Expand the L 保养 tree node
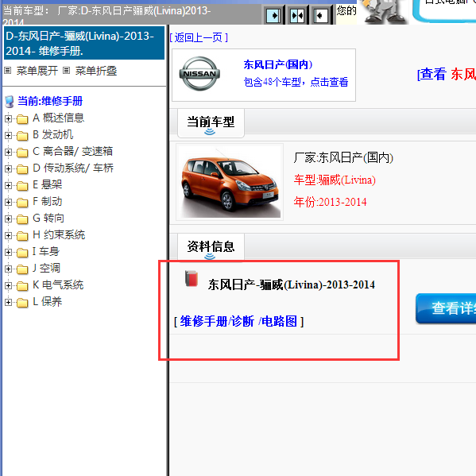The width and height of the screenshot is (476, 476). click(8, 302)
